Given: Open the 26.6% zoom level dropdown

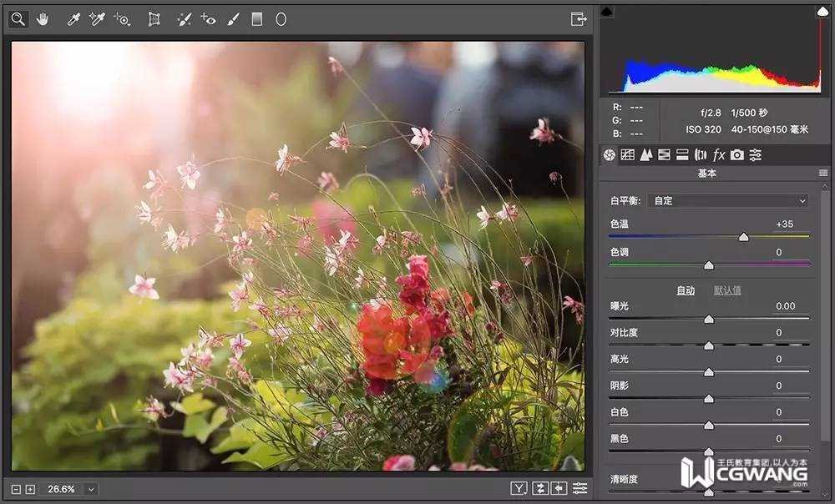Looking at the screenshot, I should (x=91, y=489).
